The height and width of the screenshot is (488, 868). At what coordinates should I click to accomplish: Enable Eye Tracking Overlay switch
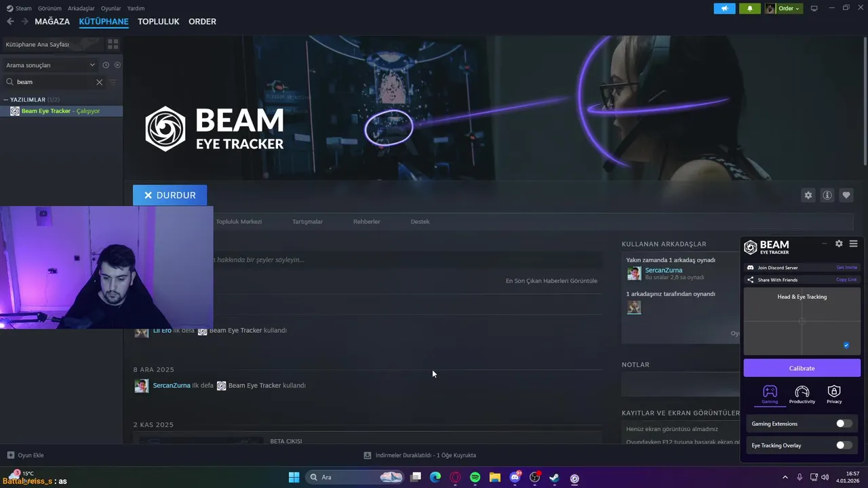844,445
